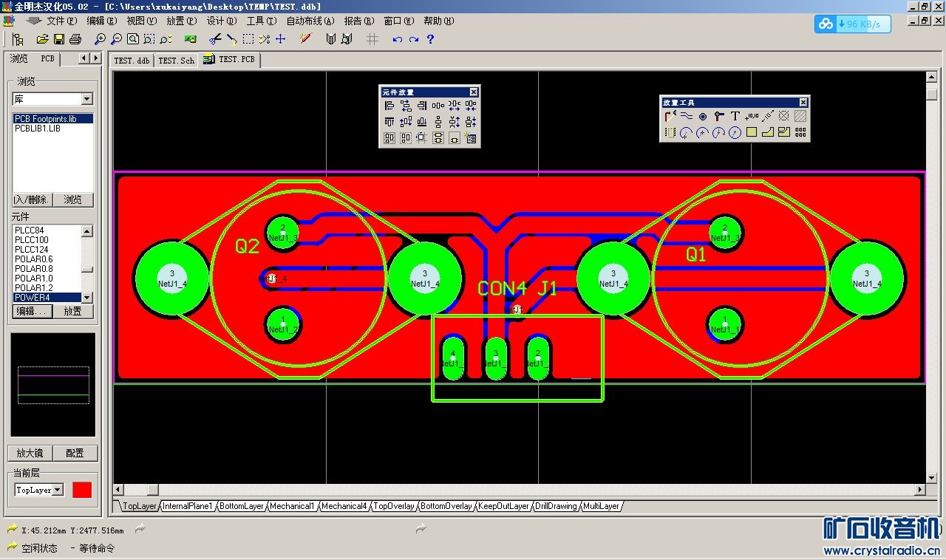This screenshot has height=560, width=946.
Task: Select place via tool in 放置工具
Action: coord(719,116)
